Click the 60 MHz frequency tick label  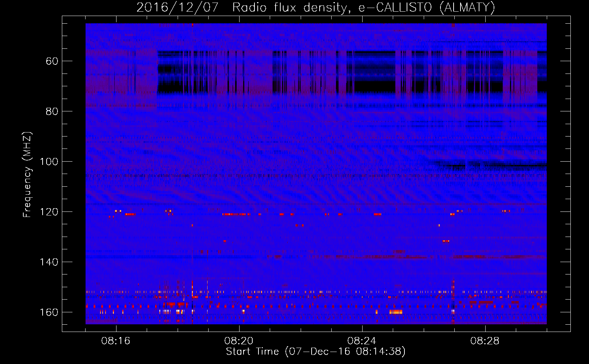point(52,61)
